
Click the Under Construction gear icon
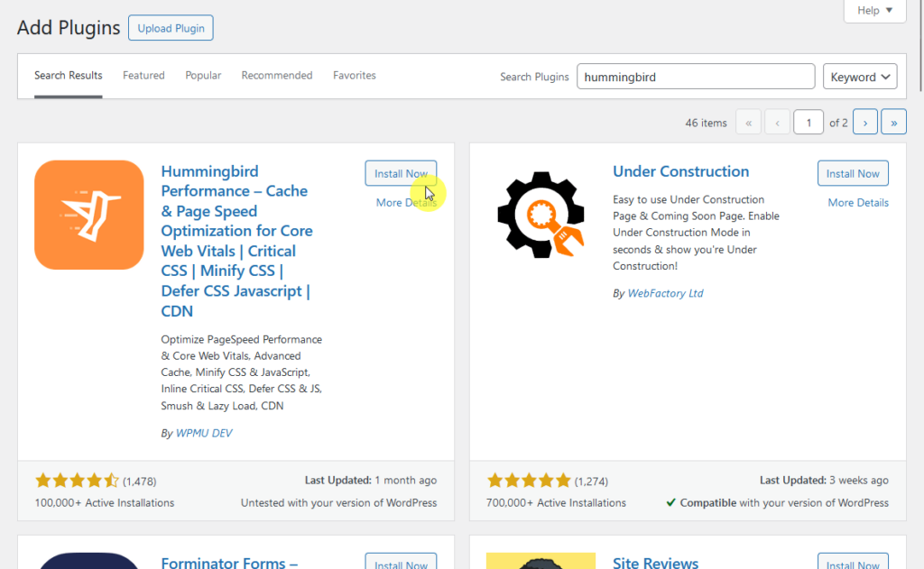click(541, 215)
